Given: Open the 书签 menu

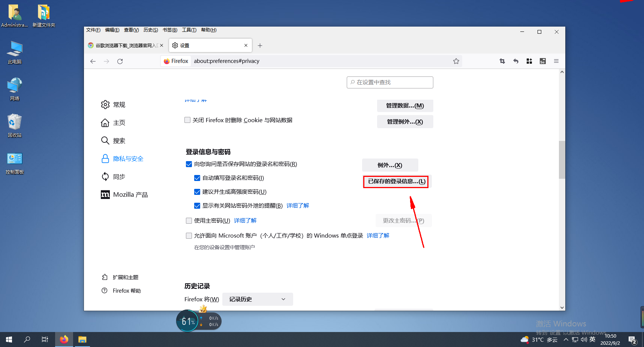Looking at the screenshot, I should coord(170,30).
